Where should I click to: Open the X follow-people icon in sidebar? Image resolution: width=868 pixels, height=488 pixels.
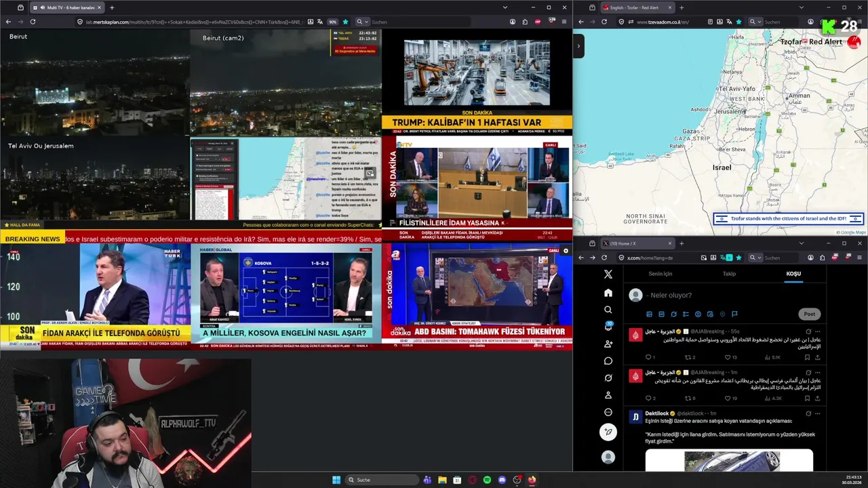pos(608,344)
